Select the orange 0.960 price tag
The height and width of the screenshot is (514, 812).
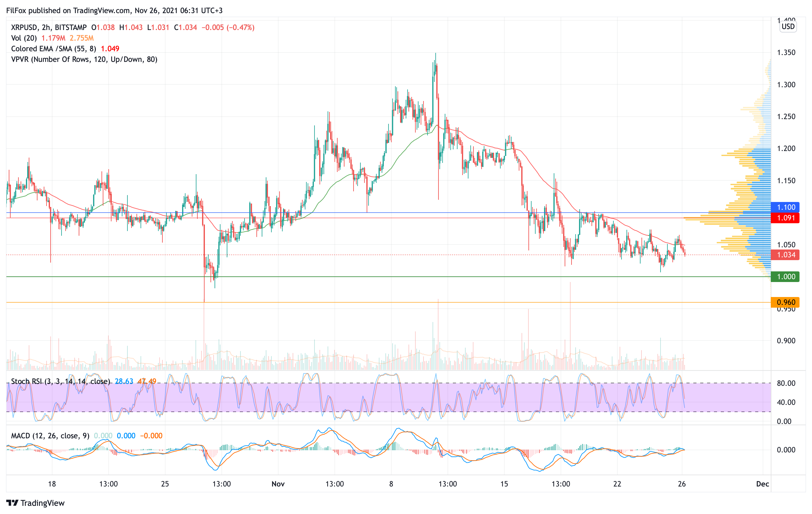coord(786,302)
